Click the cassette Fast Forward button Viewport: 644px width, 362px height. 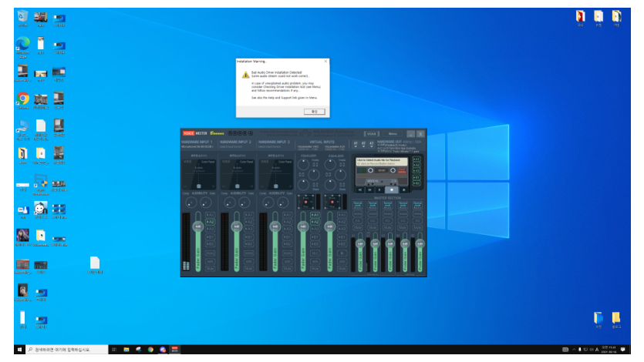pos(370,189)
